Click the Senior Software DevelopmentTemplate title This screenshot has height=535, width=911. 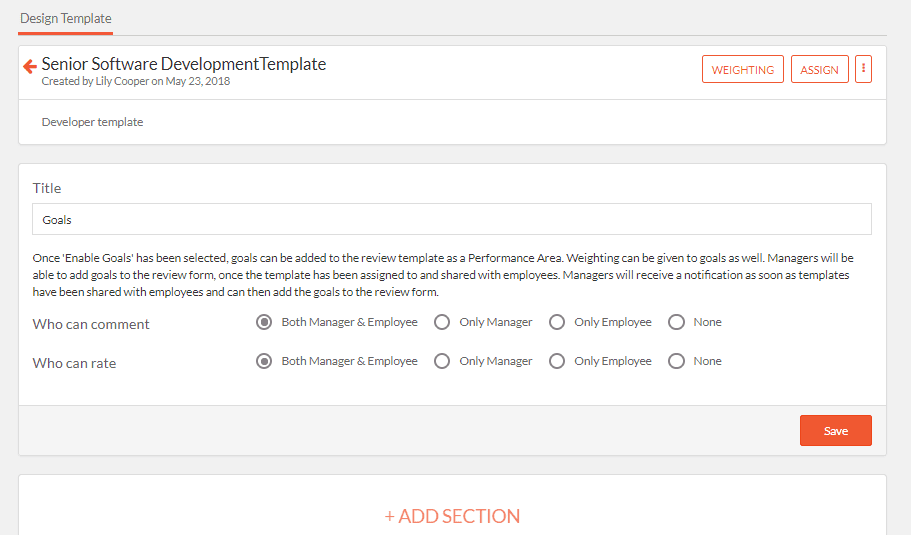pyautogui.click(x=184, y=64)
